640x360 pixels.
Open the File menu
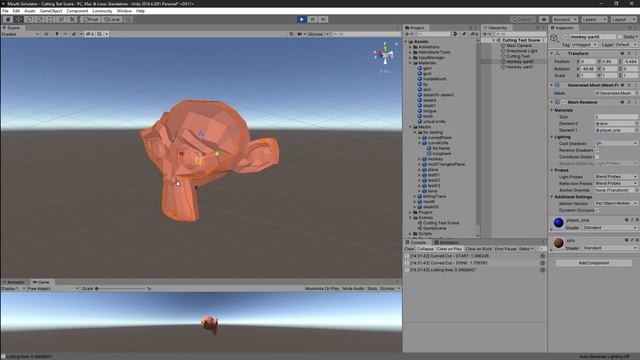5,11
